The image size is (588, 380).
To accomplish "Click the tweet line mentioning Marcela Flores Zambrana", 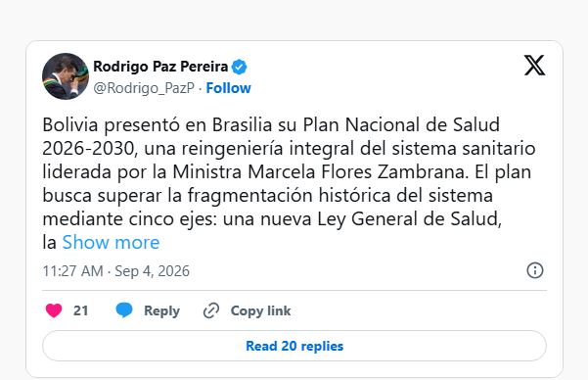I will [287, 172].
